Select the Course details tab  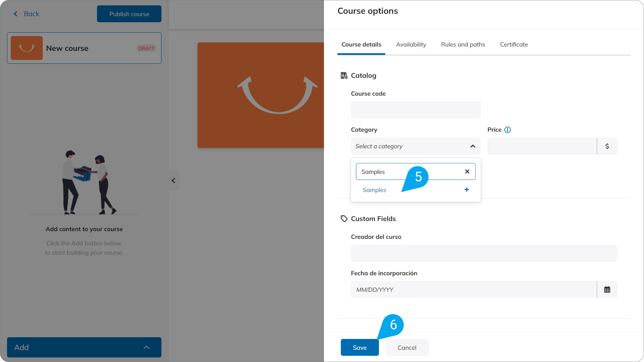(x=361, y=44)
